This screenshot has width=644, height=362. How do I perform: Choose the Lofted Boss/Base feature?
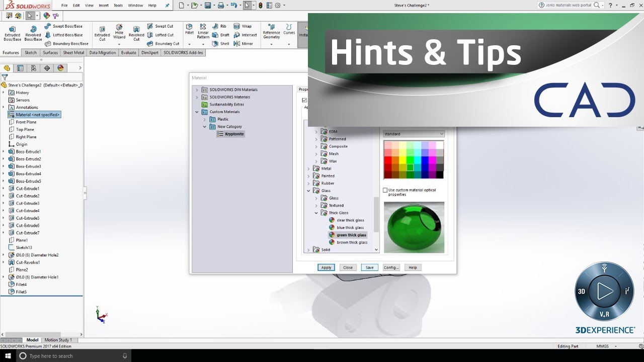coord(63,35)
